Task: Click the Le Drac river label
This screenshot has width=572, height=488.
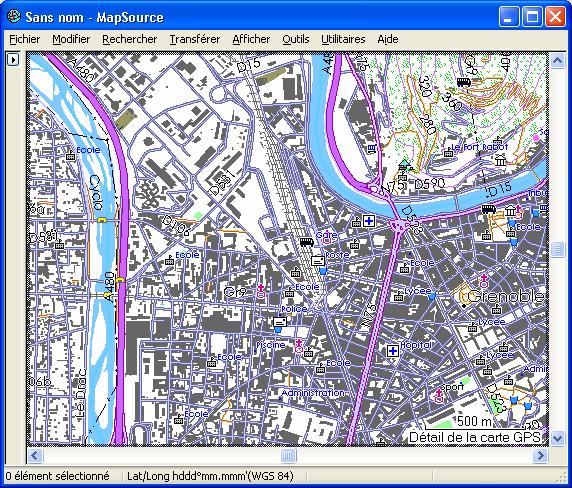Action: point(81,394)
